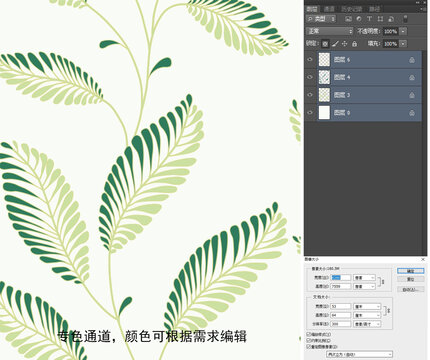Click the lock icon on layer 6

point(412,60)
